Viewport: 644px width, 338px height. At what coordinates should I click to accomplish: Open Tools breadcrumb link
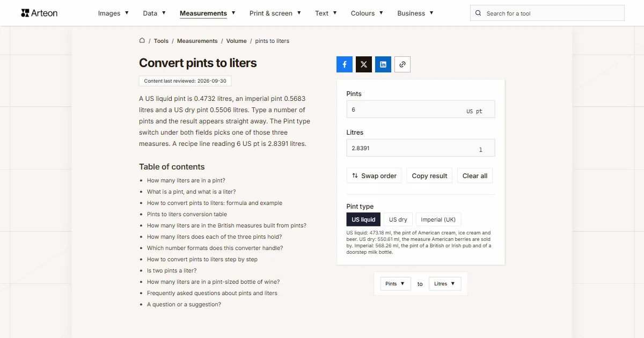(161, 41)
